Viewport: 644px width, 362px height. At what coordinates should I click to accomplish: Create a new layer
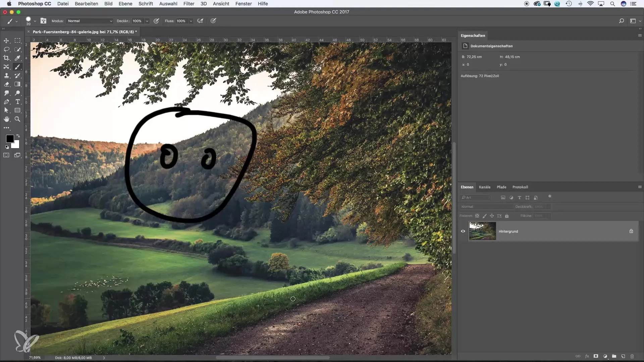(x=623, y=356)
